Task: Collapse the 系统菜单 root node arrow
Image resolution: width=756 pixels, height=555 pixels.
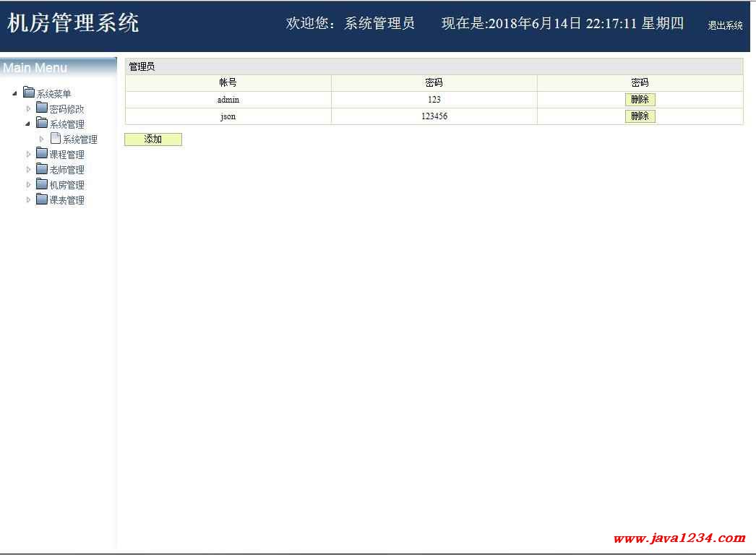Action: pyautogui.click(x=15, y=93)
